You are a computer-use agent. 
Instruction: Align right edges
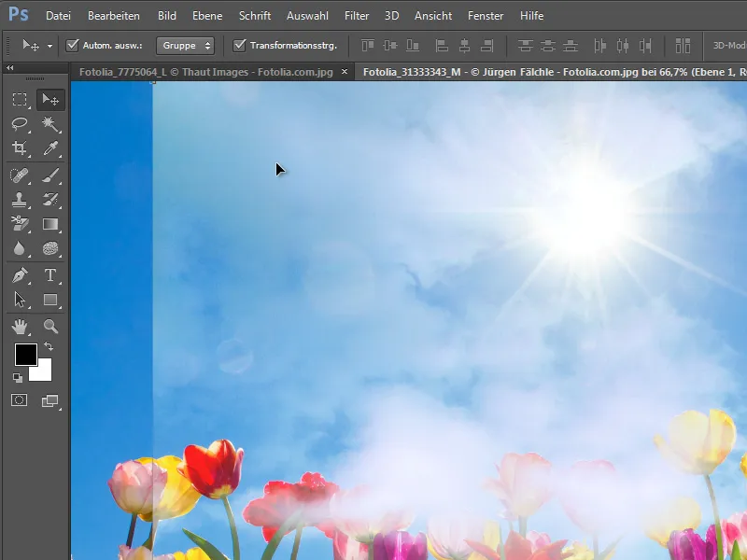pyautogui.click(x=486, y=46)
